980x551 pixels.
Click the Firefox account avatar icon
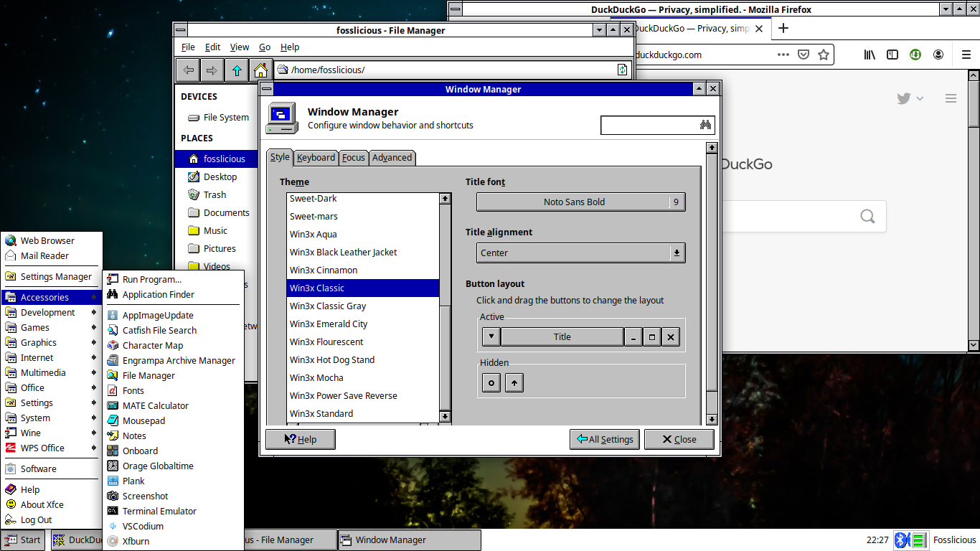click(x=938, y=55)
